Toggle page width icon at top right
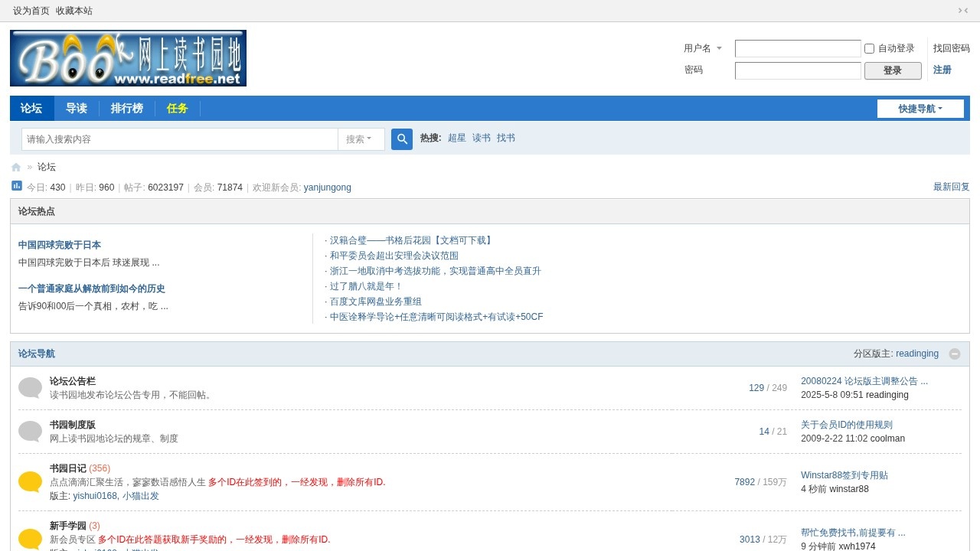Screen dimensions: 980x551 (x=963, y=11)
